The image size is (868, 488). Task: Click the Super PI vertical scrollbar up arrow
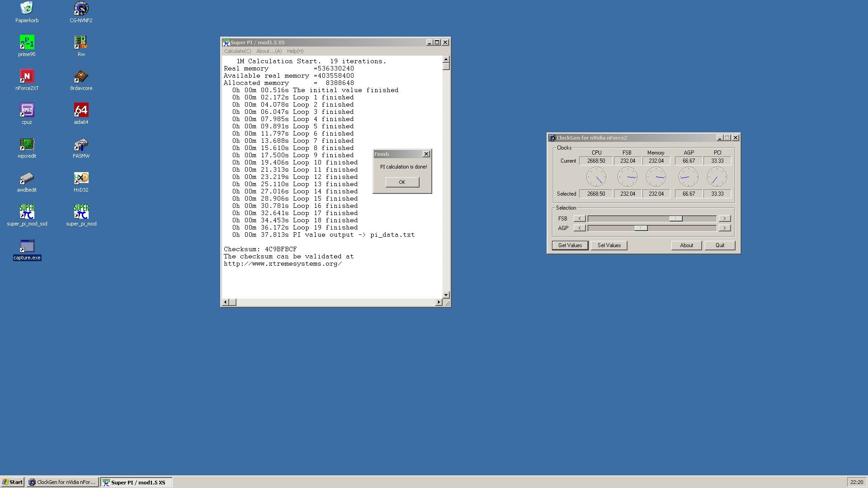click(x=446, y=60)
